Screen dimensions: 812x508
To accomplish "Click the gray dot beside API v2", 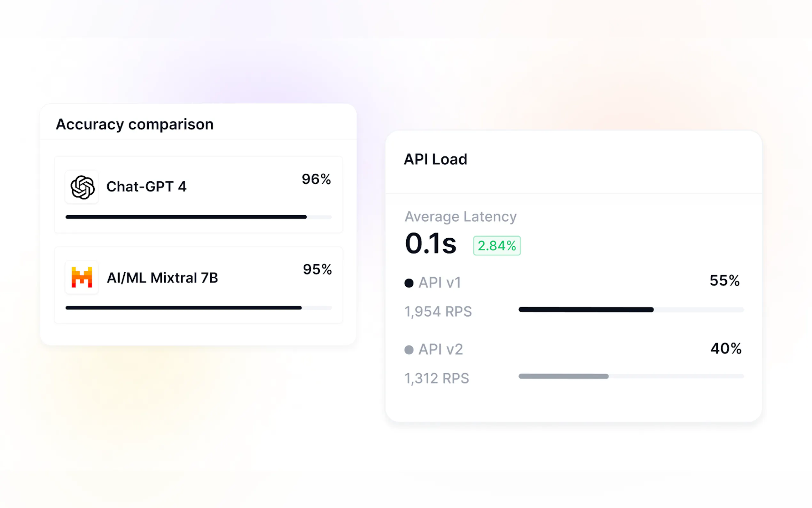I will (409, 350).
